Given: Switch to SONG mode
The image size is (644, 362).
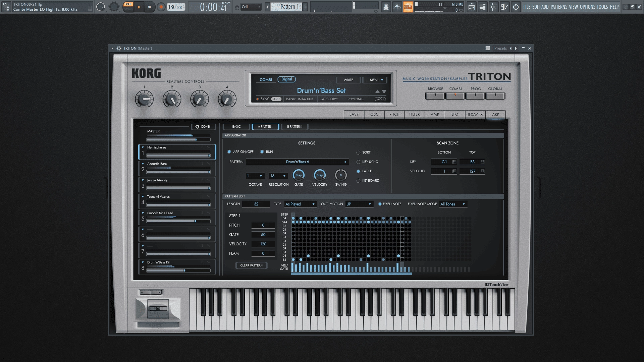Looking at the screenshot, I should [128, 9].
